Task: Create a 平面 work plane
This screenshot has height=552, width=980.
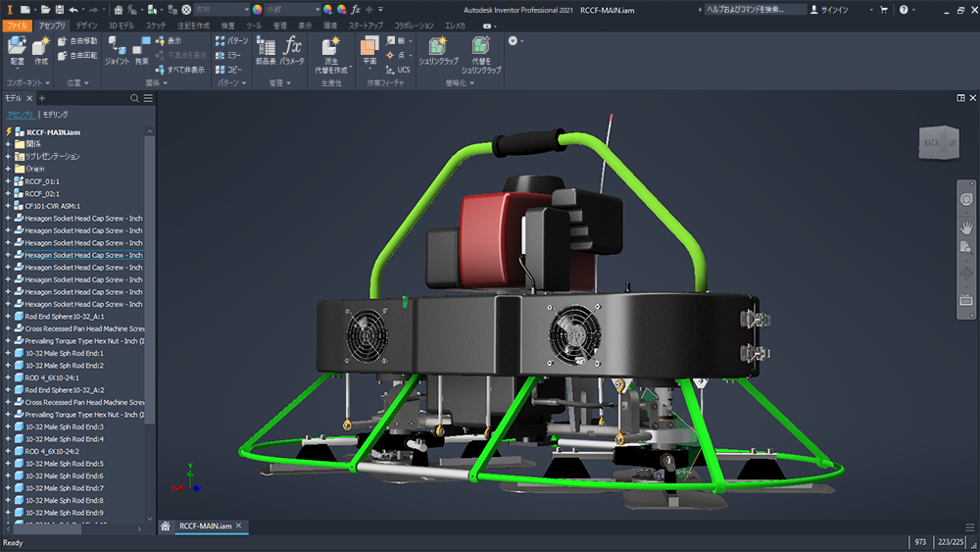Action: pyautogui.click(x=369, y=50)
